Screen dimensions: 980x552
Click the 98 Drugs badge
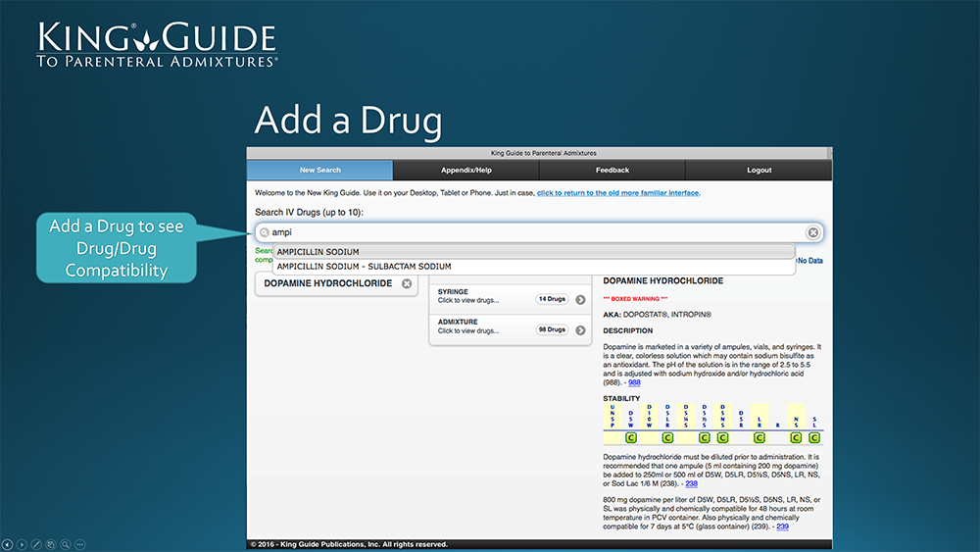pyautogui.click(x=552, y=329)
